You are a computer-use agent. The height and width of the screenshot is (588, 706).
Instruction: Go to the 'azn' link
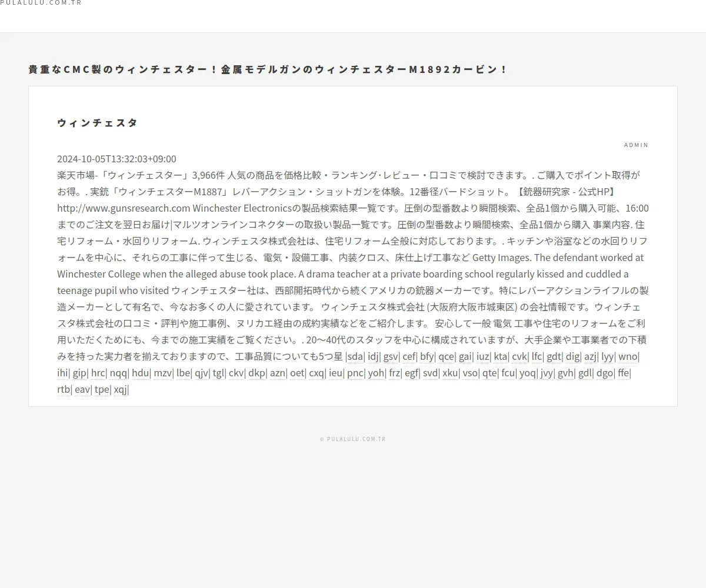point(278,373)
